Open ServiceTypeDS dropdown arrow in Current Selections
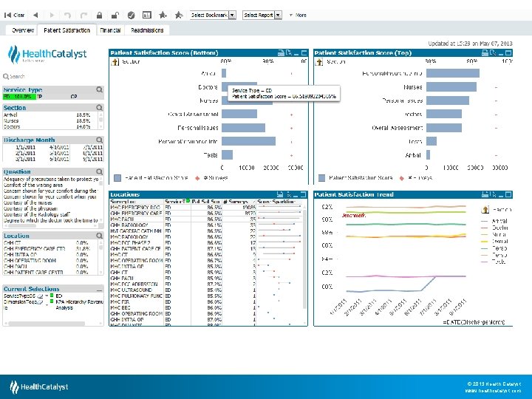The image size is (532, 399). 47,296
